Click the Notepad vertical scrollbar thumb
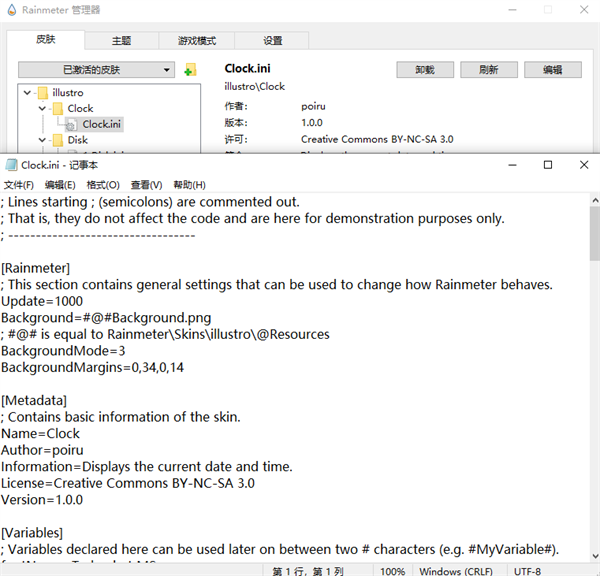 coord(595,234)
